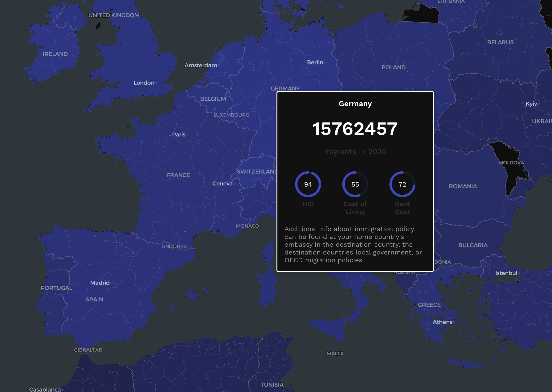The height and width of the screenshot is (392, 552).
Task: Click the Berlin city label
Action: pos(315,62)
